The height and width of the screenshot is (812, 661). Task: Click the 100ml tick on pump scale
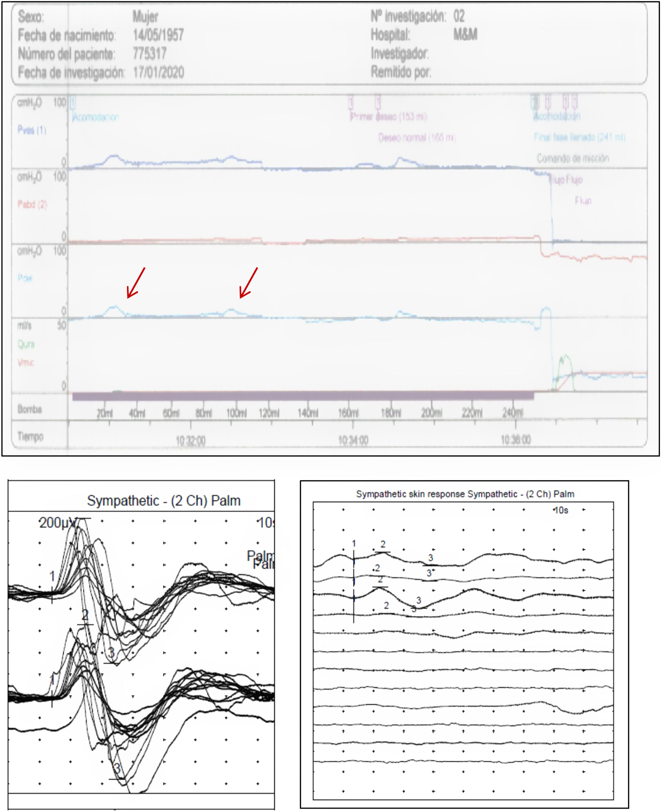tap(236, 413)
